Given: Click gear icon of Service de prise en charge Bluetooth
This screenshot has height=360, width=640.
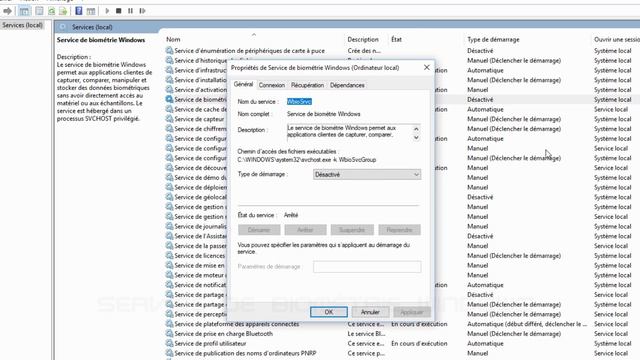Looking at the screenshot, I should point(169,333).
